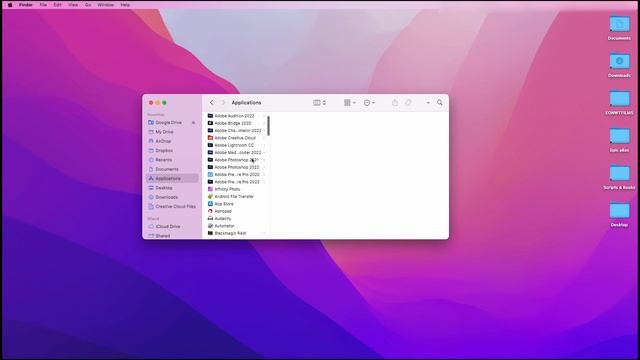Open the Action ellipsis menu dropdown

(369, 103)
